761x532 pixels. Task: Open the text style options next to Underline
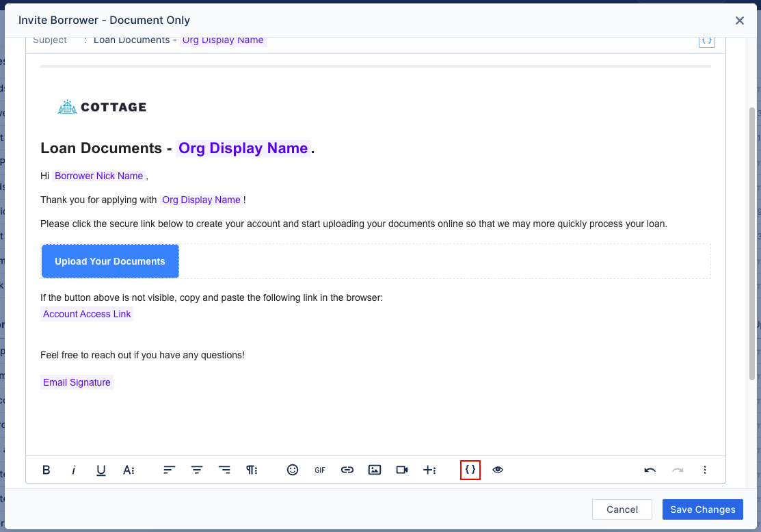[x=129, y=470]
